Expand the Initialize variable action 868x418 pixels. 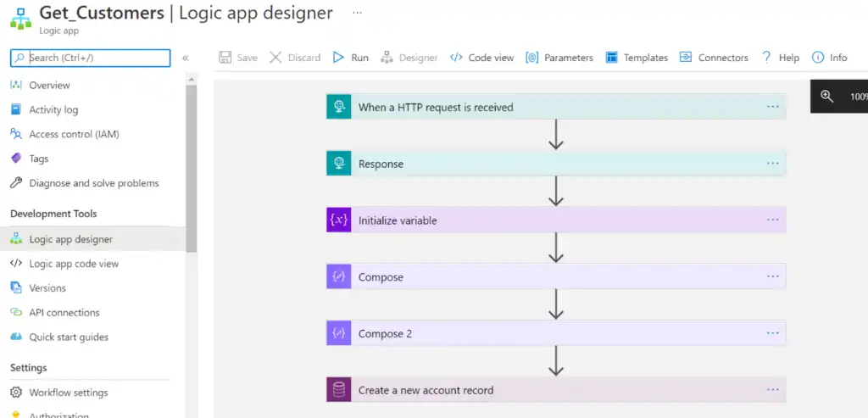556,220
